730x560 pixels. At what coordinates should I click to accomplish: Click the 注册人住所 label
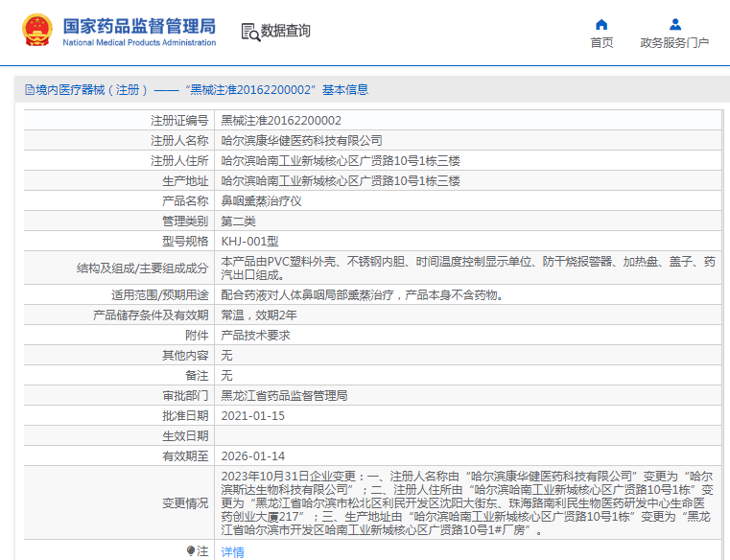point(179,161)
